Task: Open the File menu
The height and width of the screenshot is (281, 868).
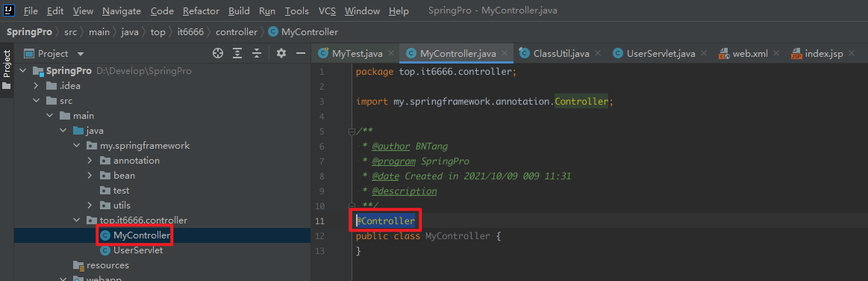Action: tap(31, 11)
